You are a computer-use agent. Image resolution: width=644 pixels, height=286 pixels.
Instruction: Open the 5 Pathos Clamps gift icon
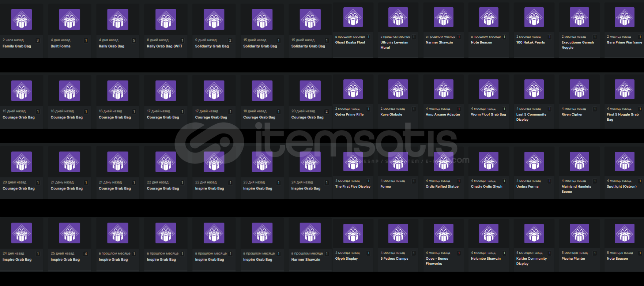click(398, 233)
